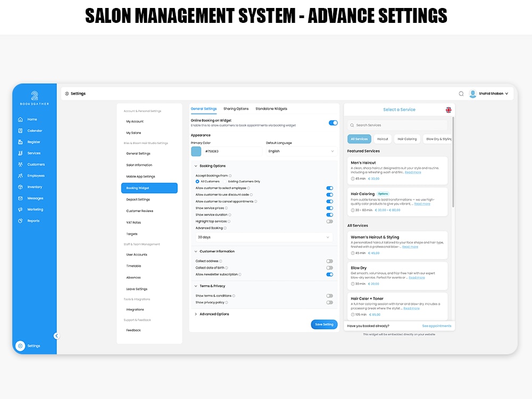Click the See appointments link

[x=437, y=326]
